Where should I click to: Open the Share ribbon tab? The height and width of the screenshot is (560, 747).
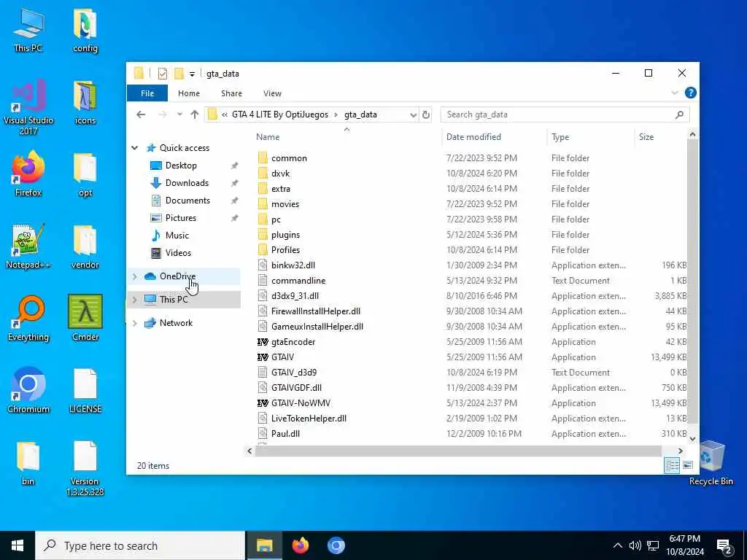click(231, 93)
